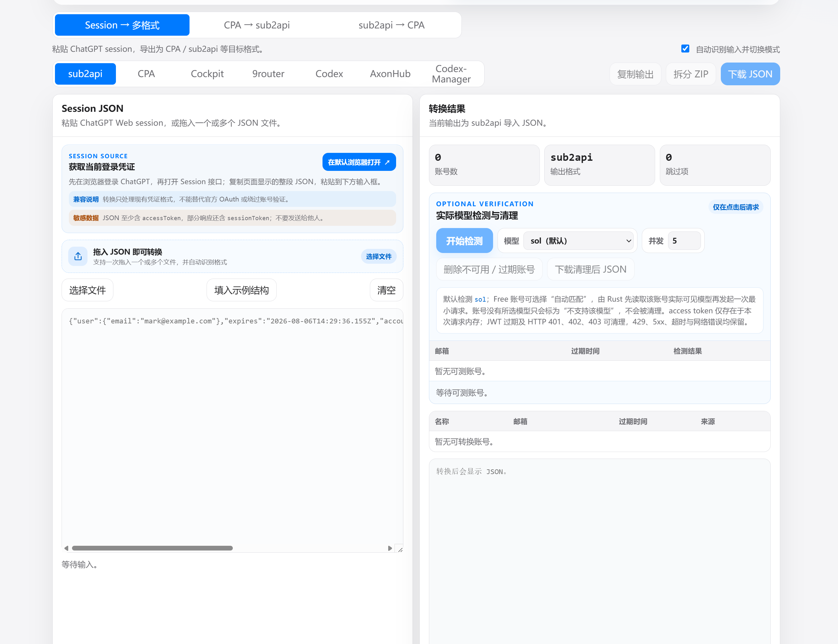Click the horizontal scrollbar left arrow

point(66,548)
